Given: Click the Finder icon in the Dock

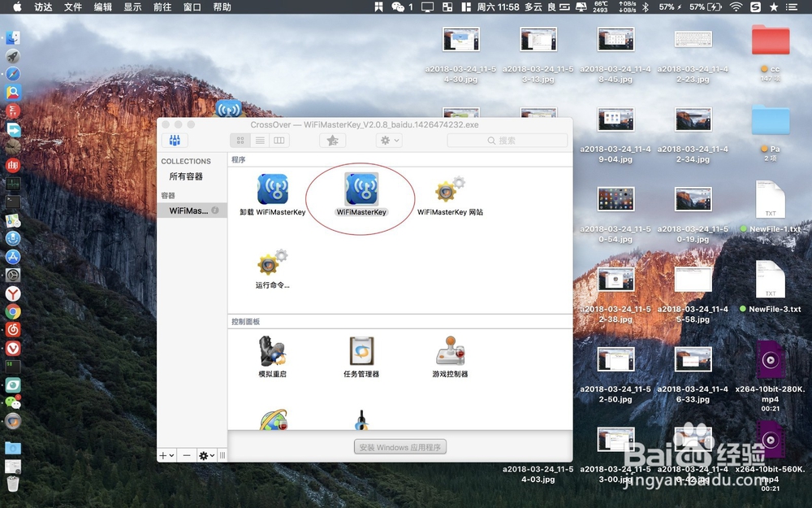Looking at the screenshot, I should tap(13, 38).
